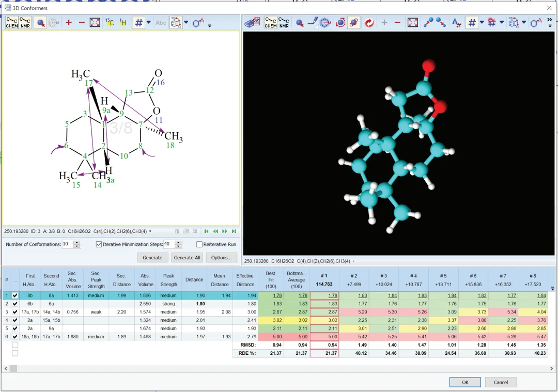Toggle Iterative Minimization Steps checkbox
The height and width of the screenshot is (392, 558).
pos(99,244)
